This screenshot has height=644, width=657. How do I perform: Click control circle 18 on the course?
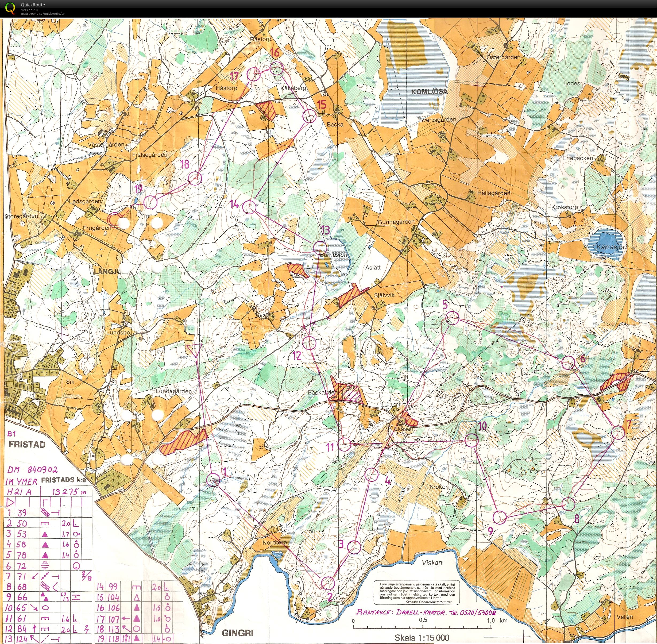pos(195,178)
